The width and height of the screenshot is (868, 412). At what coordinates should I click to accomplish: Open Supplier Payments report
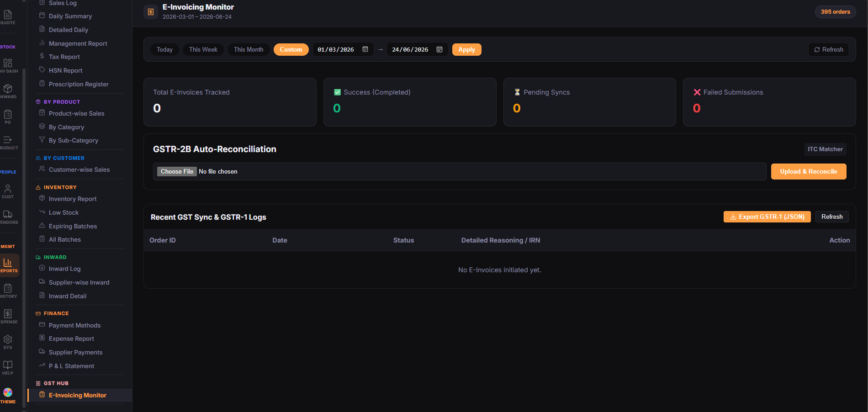[75, 352]
